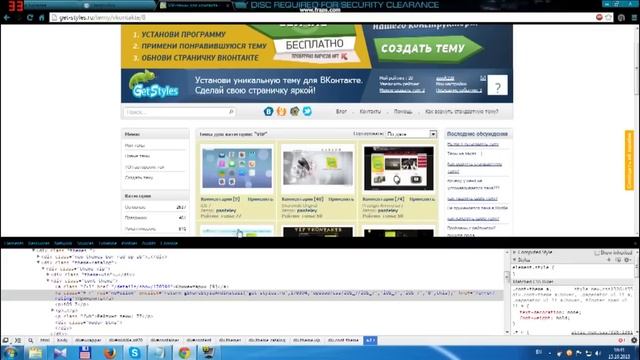Open the Network tab in DevTools

pos(63,243)
